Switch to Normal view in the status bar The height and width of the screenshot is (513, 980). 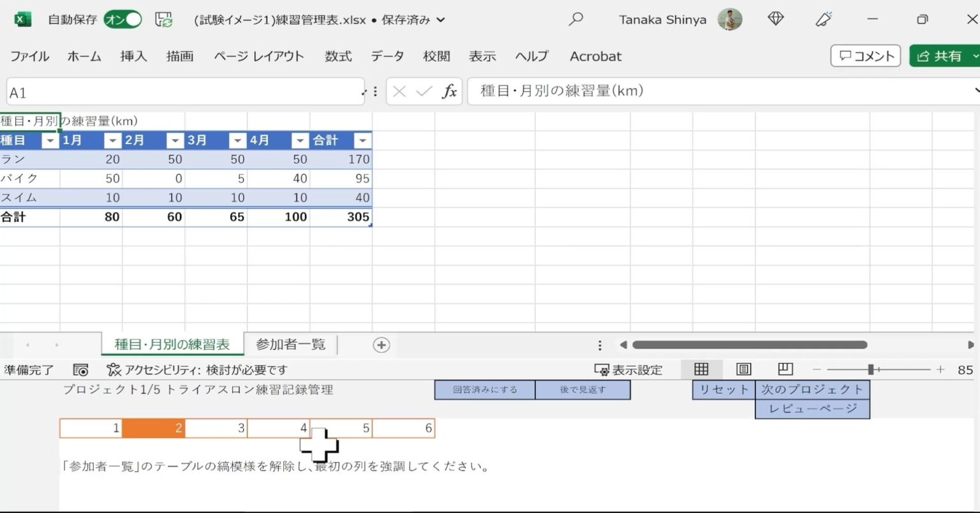pyautogui.click(x=701, y=369)
